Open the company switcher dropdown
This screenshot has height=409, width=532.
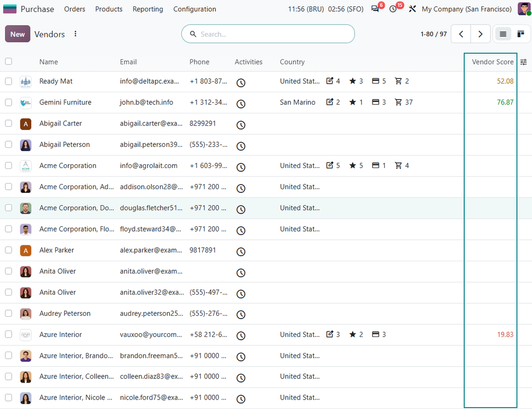pyautogui.click(x=467, y=9)
